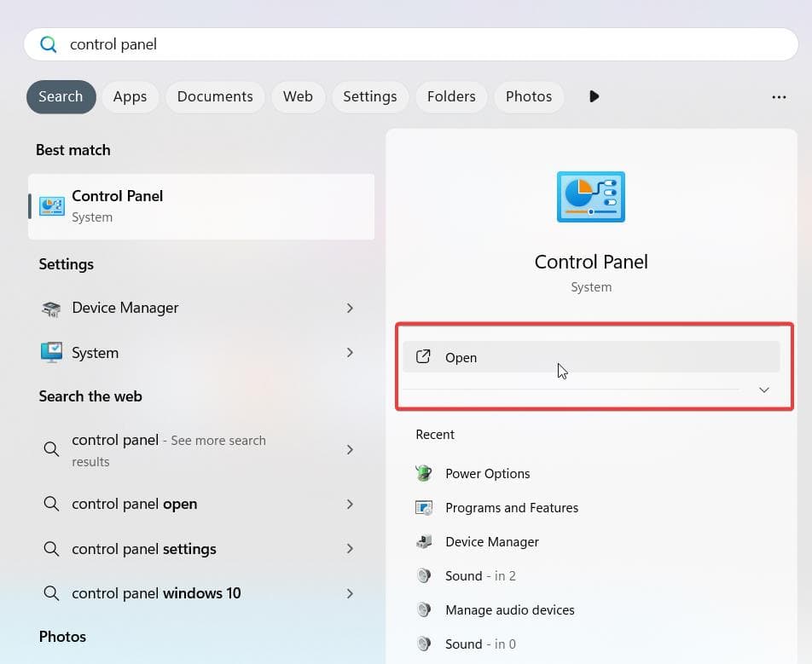This screenshot has height=664, width=812.
Task: Open 'Sound - in 2' recent item
Action: coord(591,576)
